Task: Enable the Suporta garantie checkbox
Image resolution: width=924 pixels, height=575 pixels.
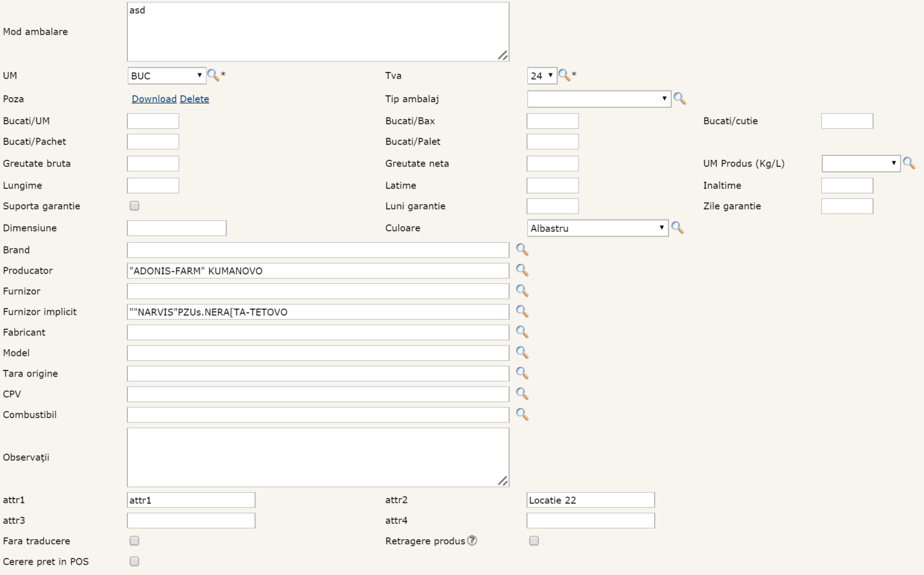Action: click(134, 206)
